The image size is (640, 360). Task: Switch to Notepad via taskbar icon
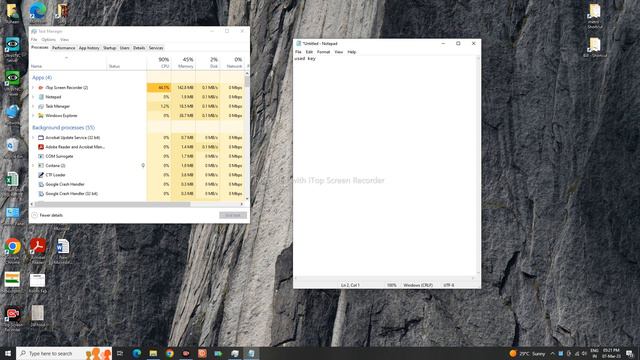tap(251, 353)
